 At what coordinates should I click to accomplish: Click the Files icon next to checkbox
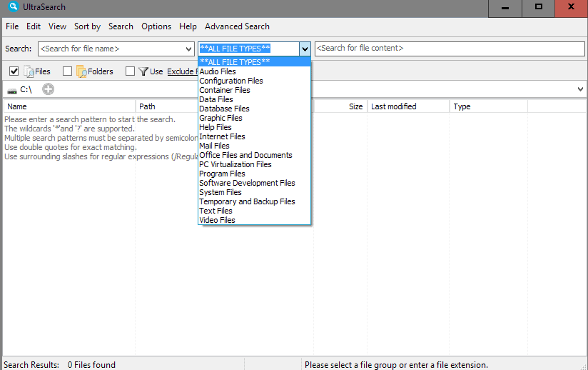pyautogui.click(x=29, y=71)
